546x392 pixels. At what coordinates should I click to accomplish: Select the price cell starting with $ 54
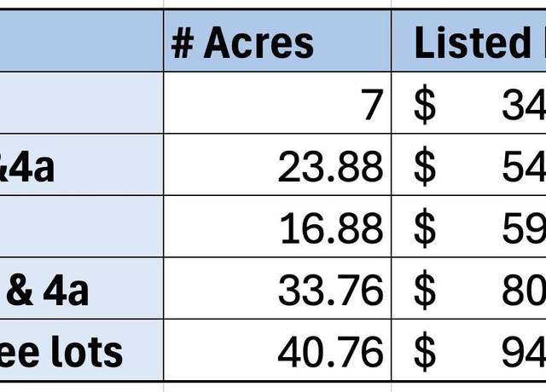[468, 164]
